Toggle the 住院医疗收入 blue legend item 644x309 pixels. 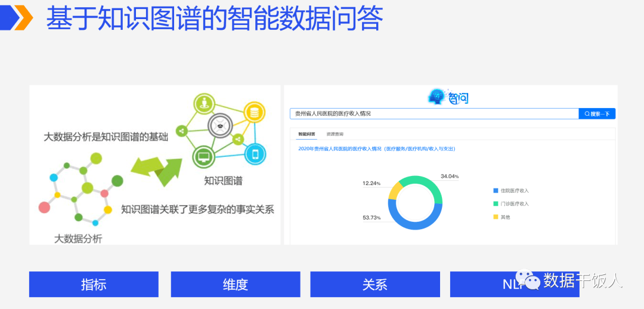pos(511,191)
